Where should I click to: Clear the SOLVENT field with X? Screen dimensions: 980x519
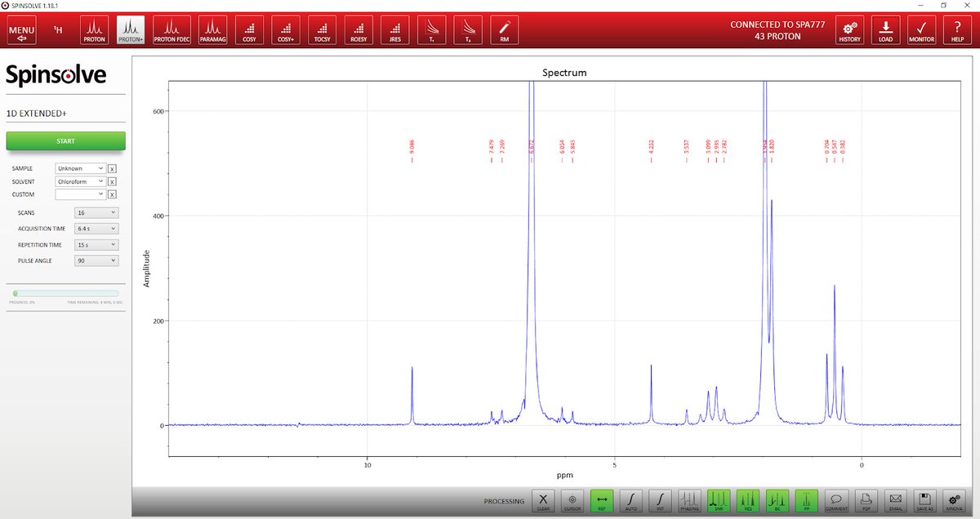pos(112,181)
